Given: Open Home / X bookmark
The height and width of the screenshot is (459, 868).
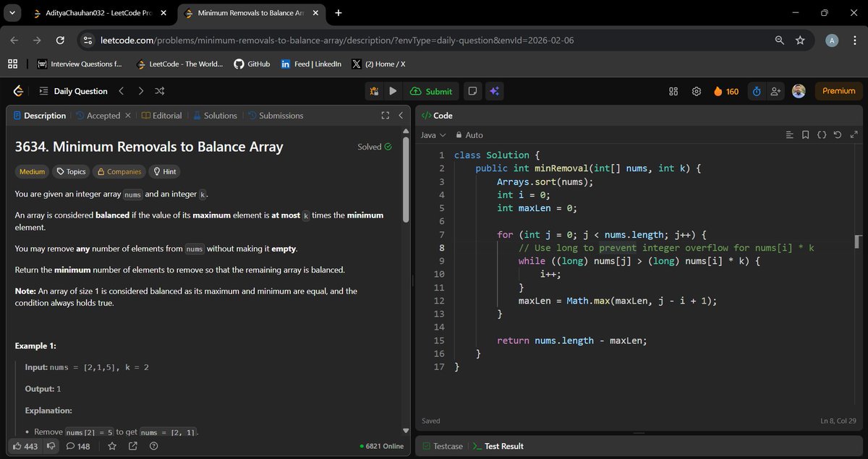Looking at the screenshot, I should tap(378, 64).
